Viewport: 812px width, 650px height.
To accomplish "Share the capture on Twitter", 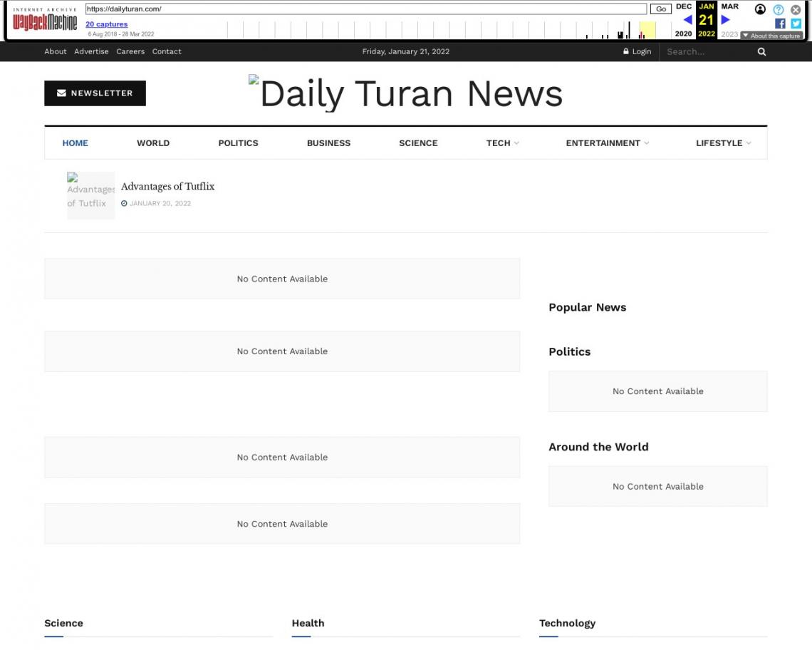I will 796,24.
